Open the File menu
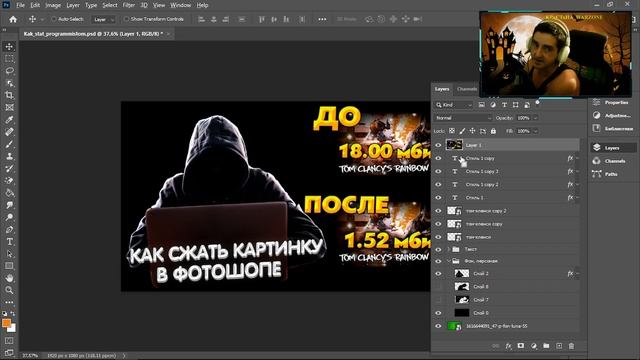The height and width of the screenshot is (360, 640). [20, 5]
